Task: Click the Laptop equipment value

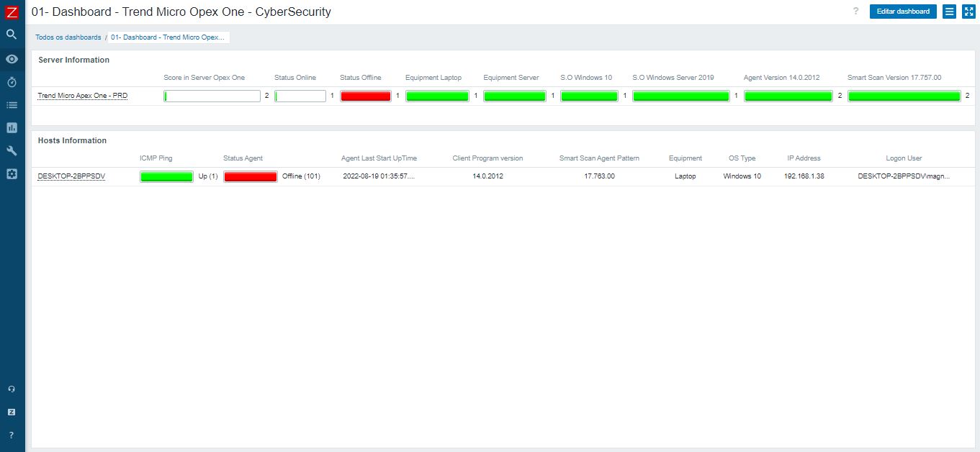Action: [x=685, y=176]
